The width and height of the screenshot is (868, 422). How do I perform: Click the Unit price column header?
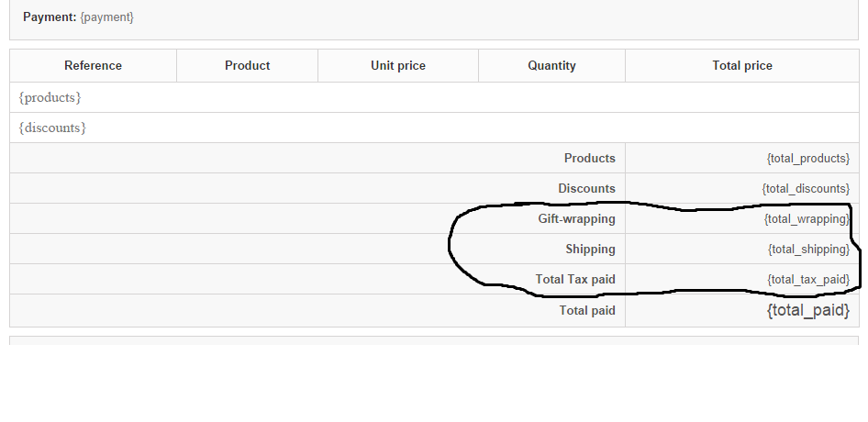[x=398, y=65]
